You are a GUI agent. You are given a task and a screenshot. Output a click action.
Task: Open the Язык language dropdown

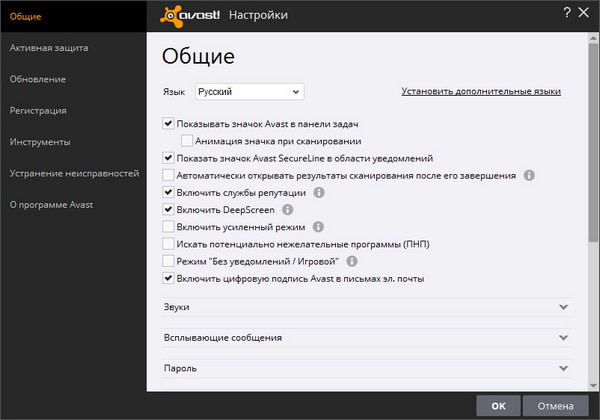[x=249, y=92]
